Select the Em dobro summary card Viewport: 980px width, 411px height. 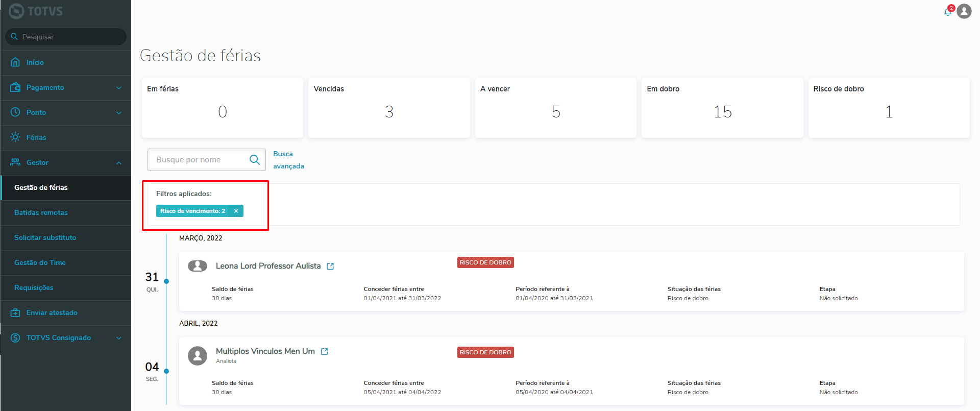[x=722, y=108]
